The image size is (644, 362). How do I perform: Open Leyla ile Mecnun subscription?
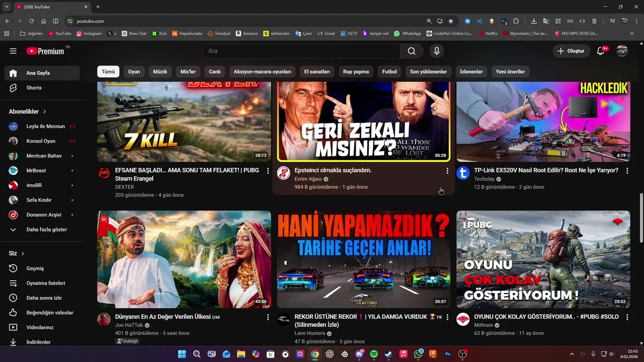[42, 126]
